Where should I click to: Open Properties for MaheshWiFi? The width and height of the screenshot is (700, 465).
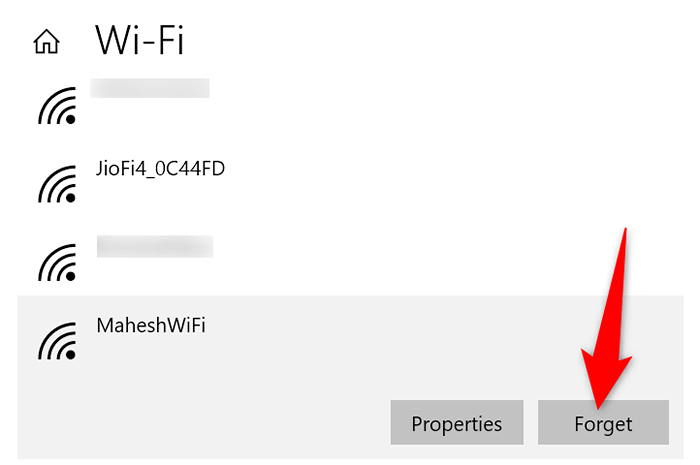click(457, 422)
